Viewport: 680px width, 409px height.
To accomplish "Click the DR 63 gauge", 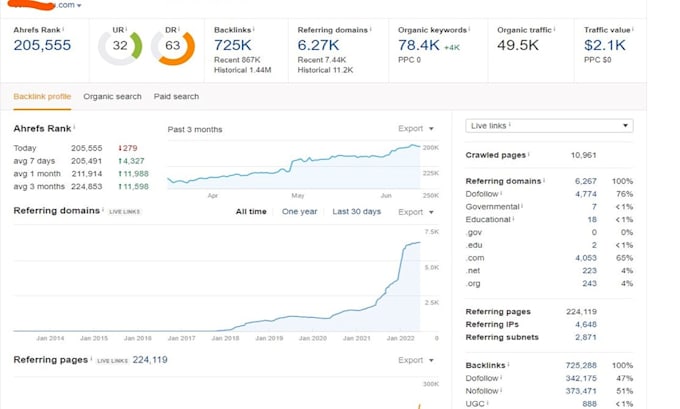I will (x=173, y=47).
